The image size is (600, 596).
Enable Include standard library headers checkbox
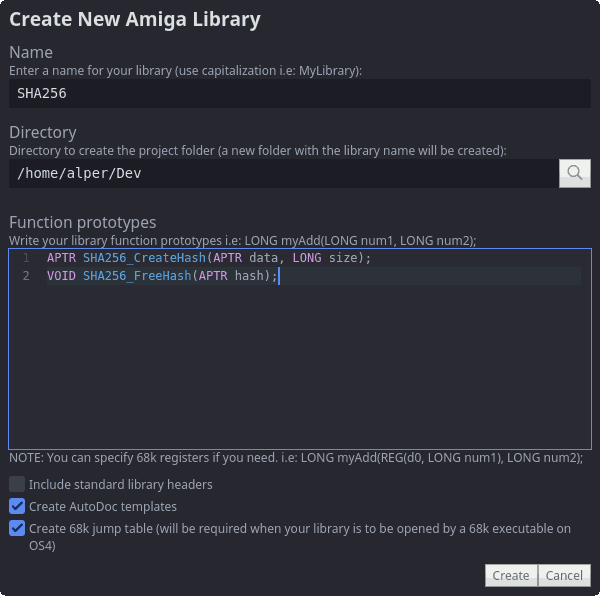coord(17,484)
